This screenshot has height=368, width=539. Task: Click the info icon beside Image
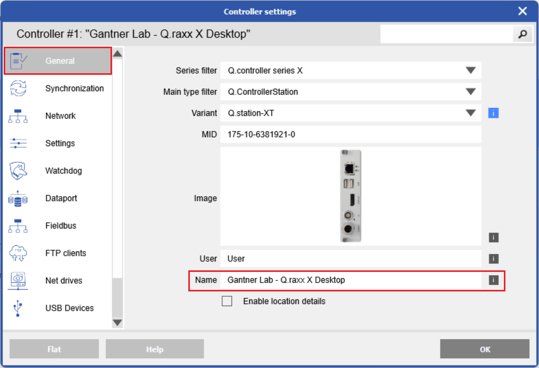click(494, 237)
